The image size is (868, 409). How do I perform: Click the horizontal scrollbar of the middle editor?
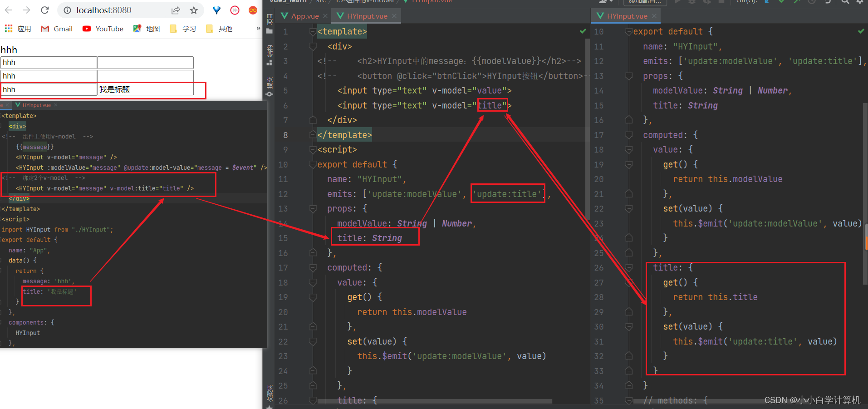click(435, 401)
